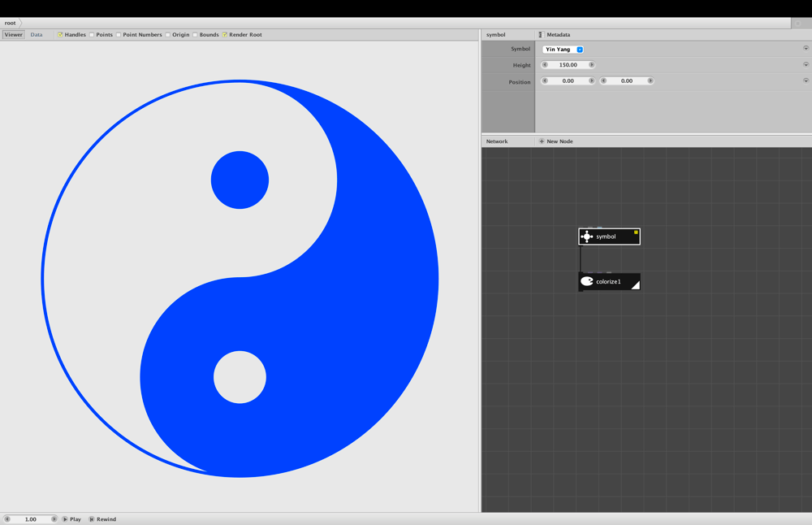
Task: Increase Height with right arrow
Action: tap(591, 65)
